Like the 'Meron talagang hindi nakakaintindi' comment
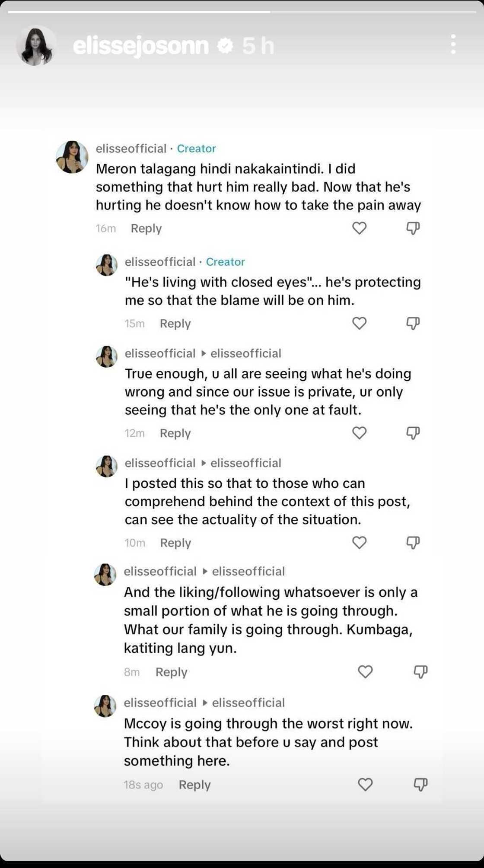This screenshot has height=868, width=484. click(359, 228)
